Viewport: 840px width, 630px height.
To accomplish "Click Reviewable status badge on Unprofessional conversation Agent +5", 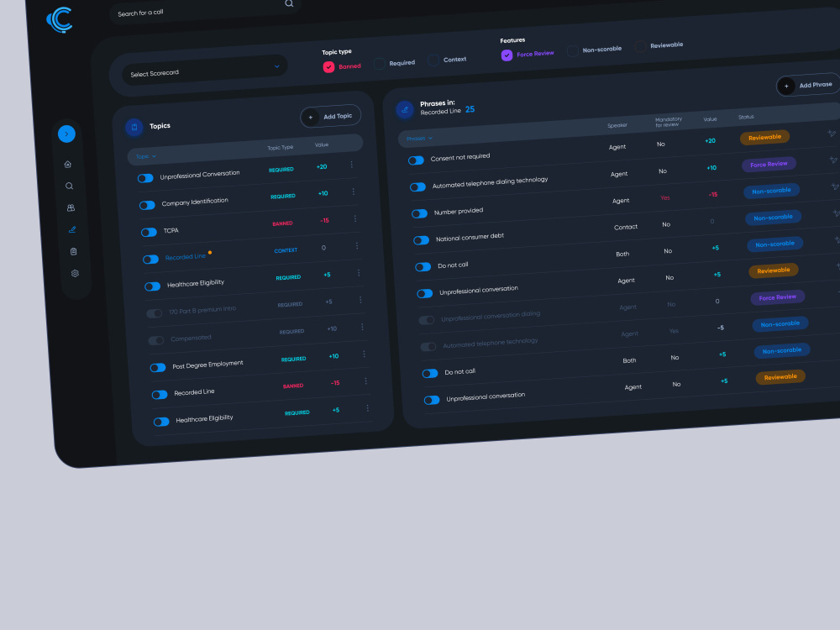I will (774, 270).
